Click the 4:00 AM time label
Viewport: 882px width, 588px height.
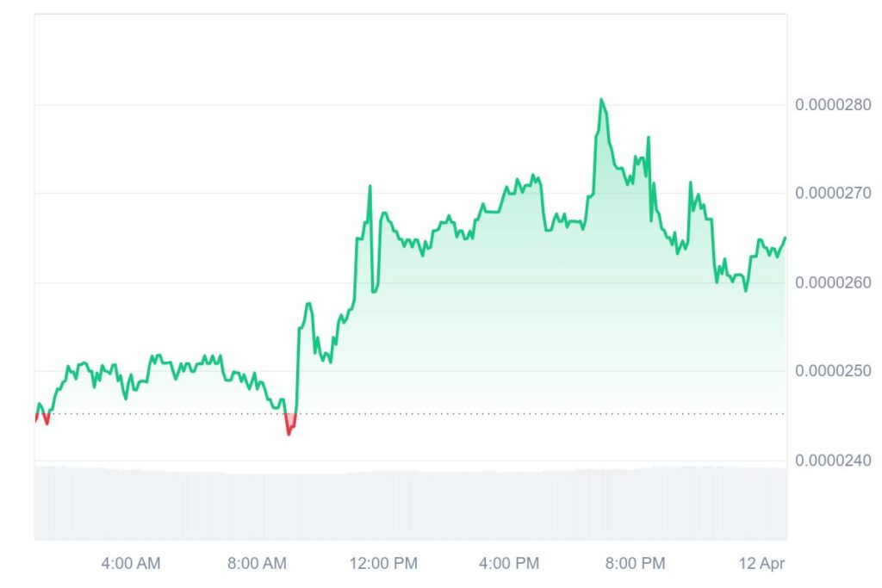point(131,564)
